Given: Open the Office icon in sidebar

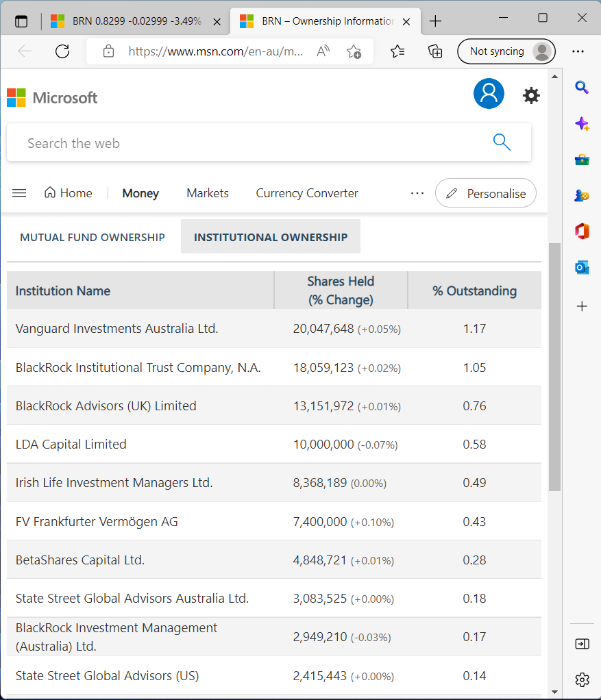Looking at the screenshot, I should point(582,232).
